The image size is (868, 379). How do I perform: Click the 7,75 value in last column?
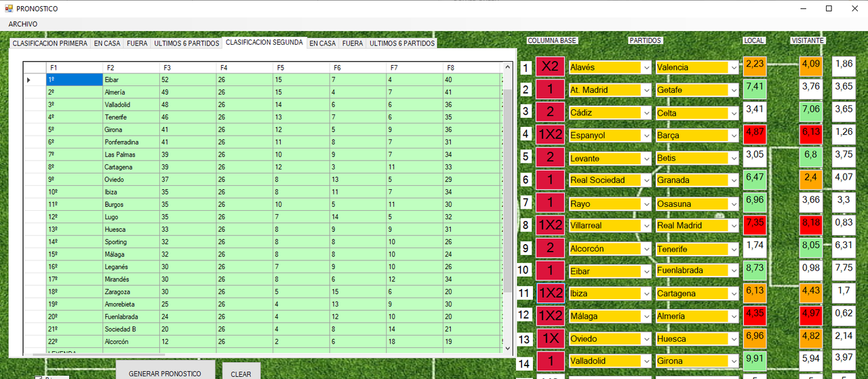click(844, 271)
